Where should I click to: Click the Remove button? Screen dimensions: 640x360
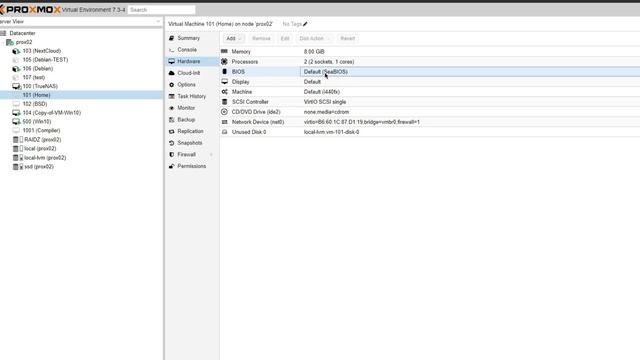(x=261, y=38)
